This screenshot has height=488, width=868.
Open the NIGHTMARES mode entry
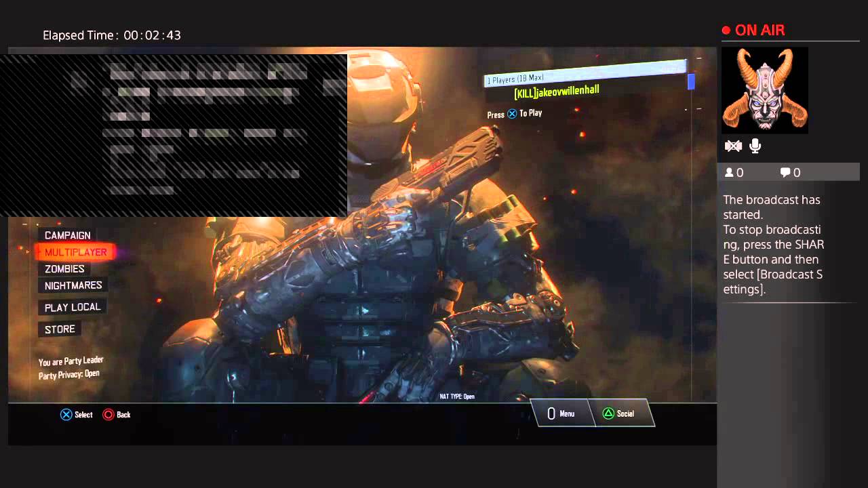(x=73, y=285)
